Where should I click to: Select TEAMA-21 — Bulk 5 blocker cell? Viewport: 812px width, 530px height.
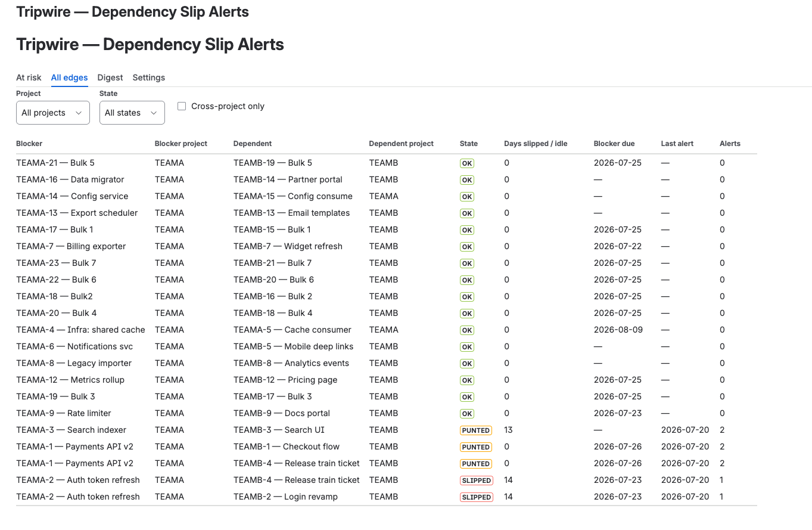point(55,163)
